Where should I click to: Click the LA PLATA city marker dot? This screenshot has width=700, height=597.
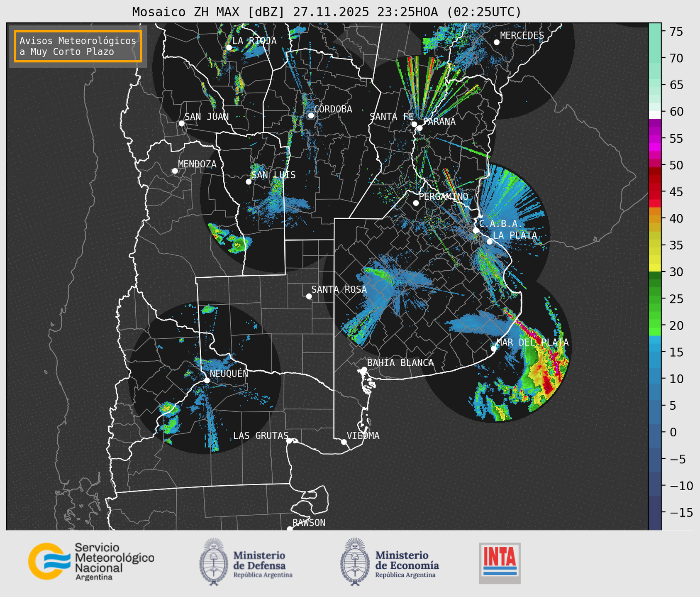point(490,242)
